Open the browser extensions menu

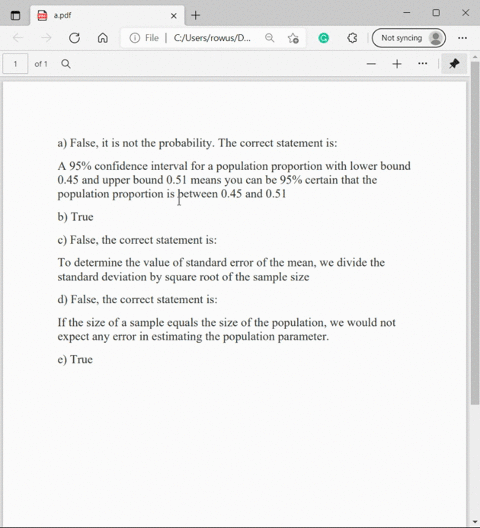[x=352, y=38]
